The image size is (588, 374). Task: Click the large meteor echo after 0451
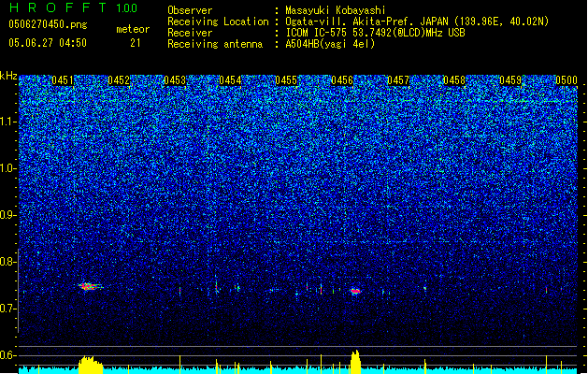click(90, 287)
